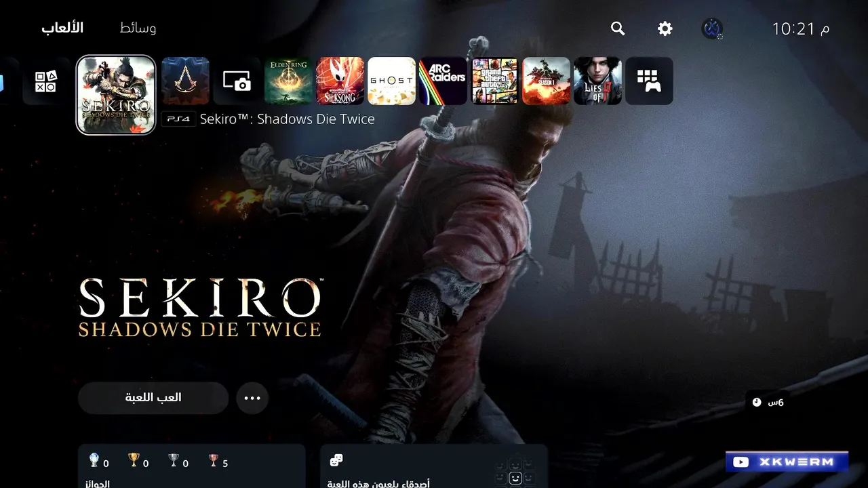
Task: Open the user profile avatar
Action: [711, 28]
